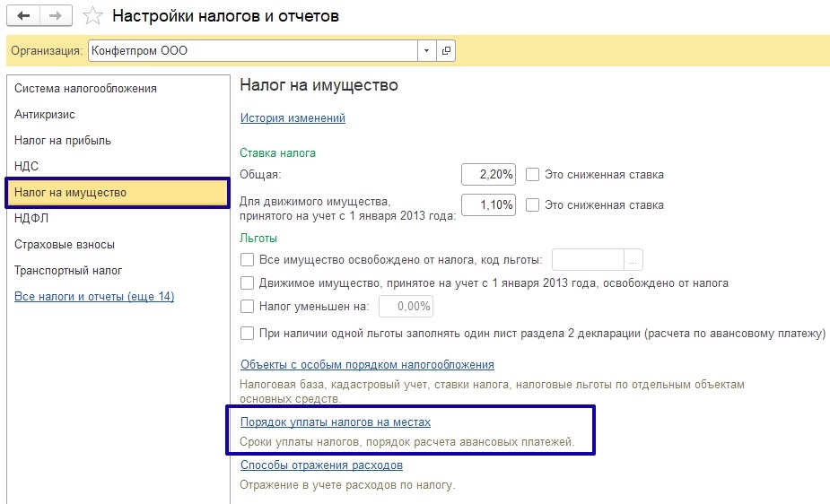Enable the 'Налог уменьшен на' checkbox
830x504 pixels.
[248, 307]
